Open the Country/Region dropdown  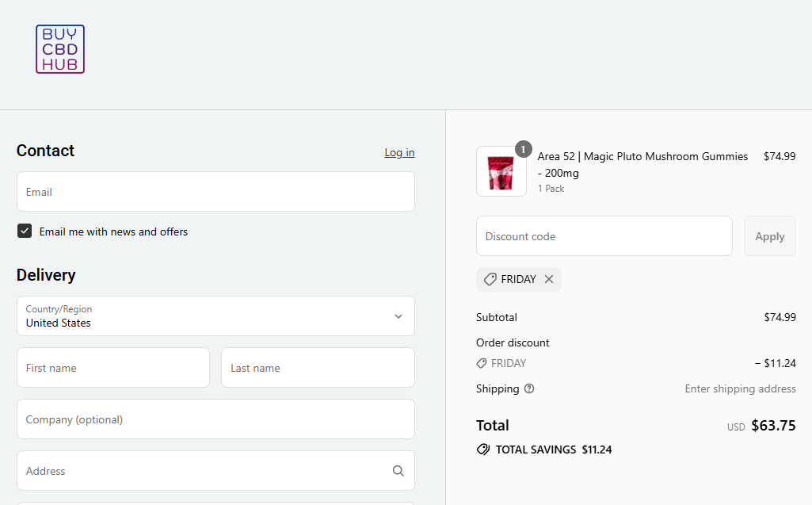[x=215, y=316]
